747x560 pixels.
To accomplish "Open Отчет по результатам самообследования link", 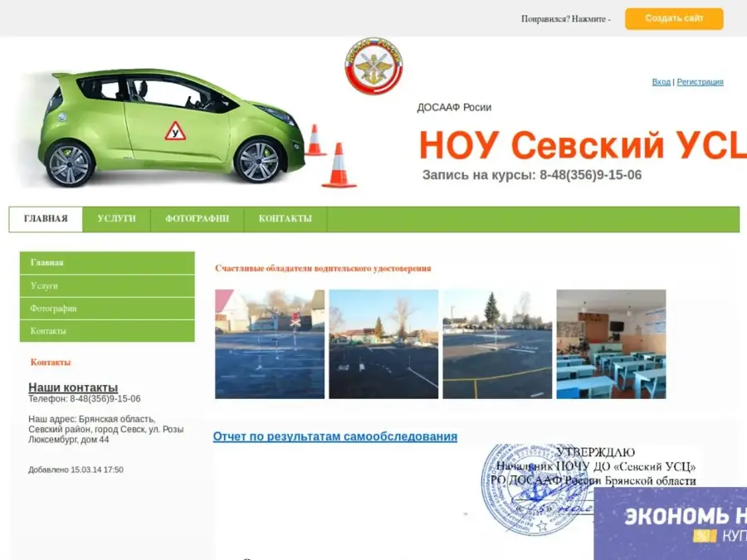I will 335,436.
